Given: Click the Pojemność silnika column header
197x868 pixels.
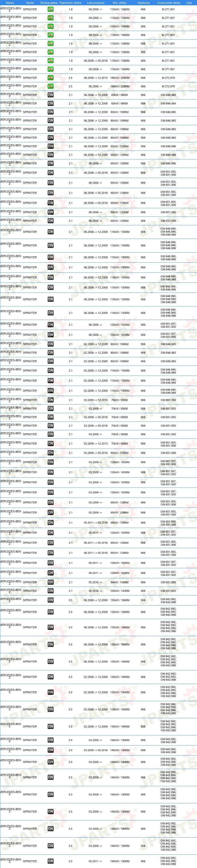Looking at the screenshot, I should point(70,3).
